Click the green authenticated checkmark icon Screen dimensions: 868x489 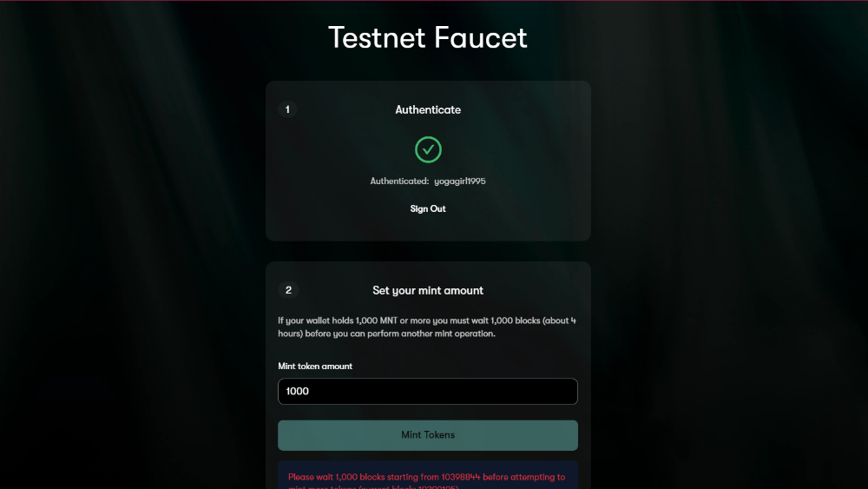tap(428, 149)
